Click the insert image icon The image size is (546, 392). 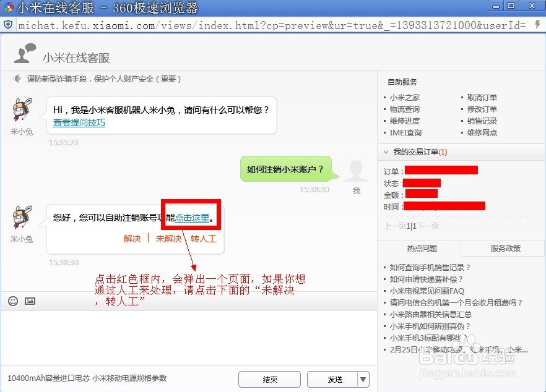pos(30,301)
